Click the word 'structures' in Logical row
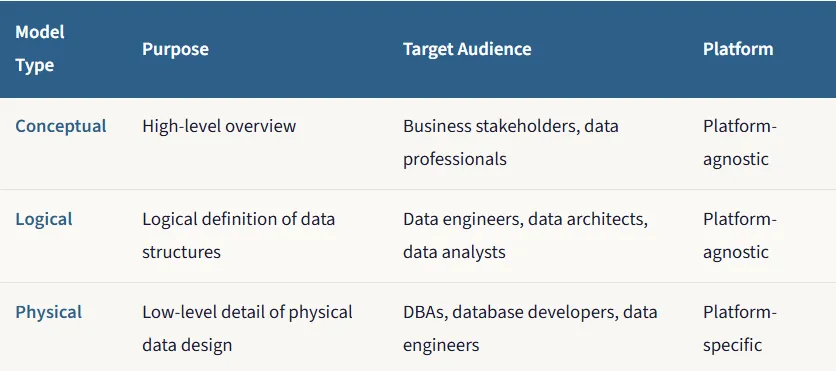The height and width of the screenshot is (371, 836). point(181,252)
